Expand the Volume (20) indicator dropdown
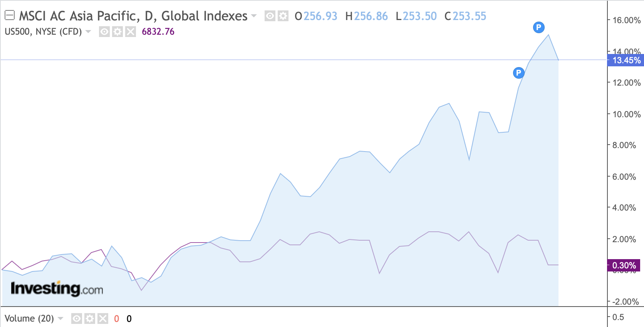The height and width of the screenshot is (327, 644). tap(60, 319)
